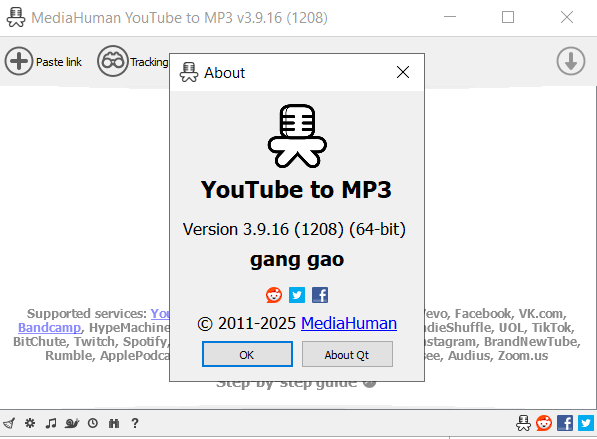Click the Twitter icon in About dialog
The width and height of the screenshot is (597, 439).
pos(297,295)
